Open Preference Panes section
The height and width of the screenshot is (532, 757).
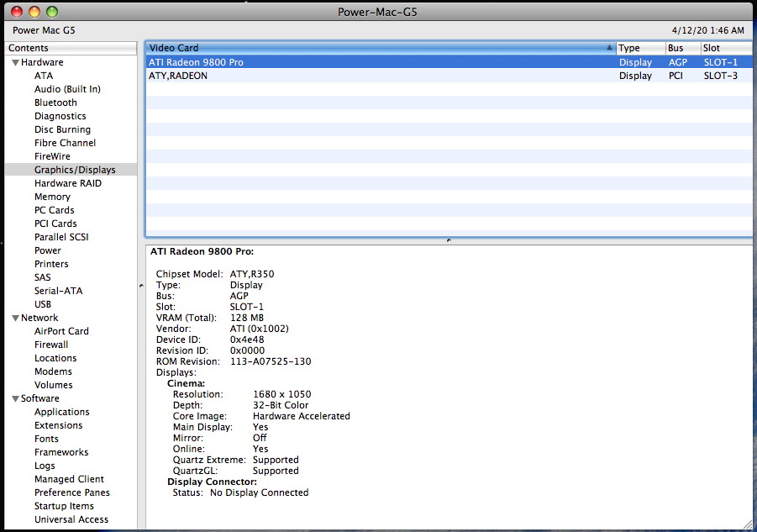click(72, 492)
